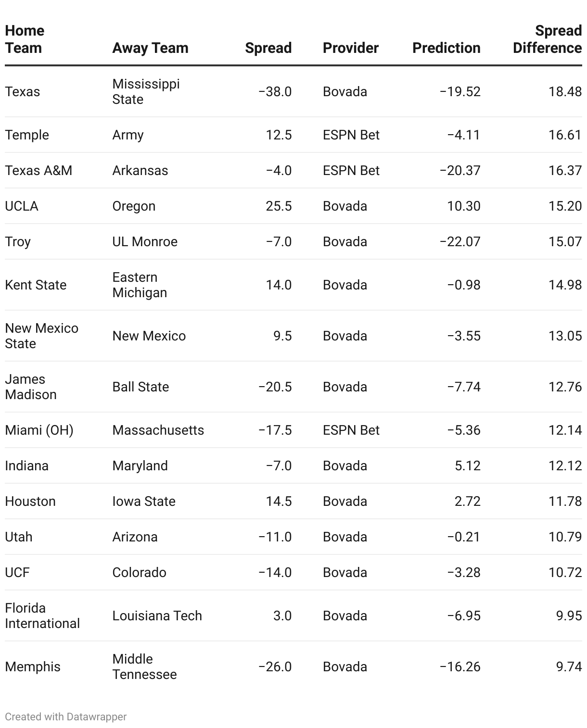The height and width of the screenshot is (728, 587).
Task: Select ESPN Bet in Texas A&M row
Action: click(x=351, y=170)
